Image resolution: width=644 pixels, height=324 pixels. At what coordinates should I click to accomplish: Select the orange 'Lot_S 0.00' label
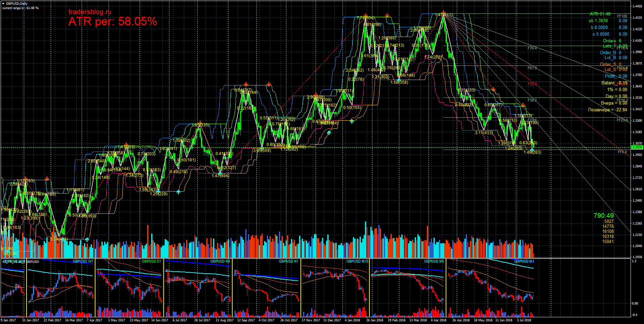point(616,69)
